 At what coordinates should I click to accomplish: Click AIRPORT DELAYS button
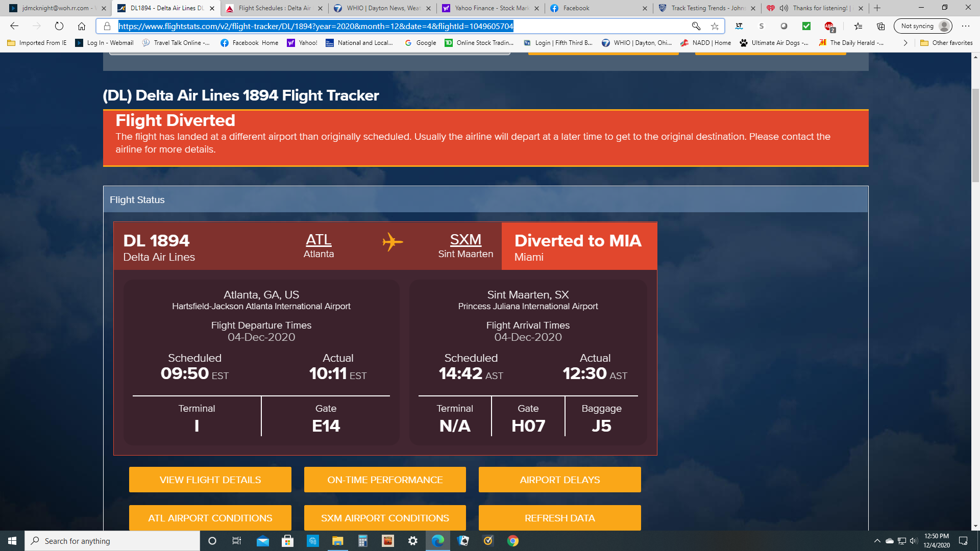pyautogui.click(x=560, y=480)
